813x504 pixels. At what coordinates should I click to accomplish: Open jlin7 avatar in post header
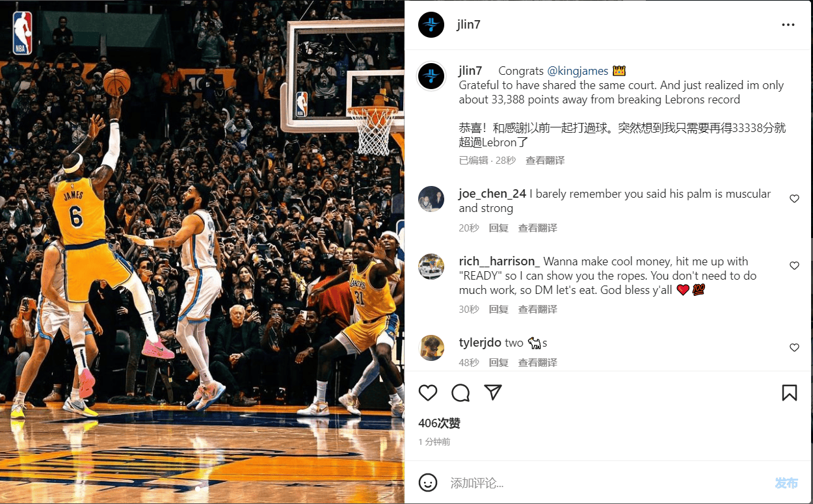click(x=431, y=25)
